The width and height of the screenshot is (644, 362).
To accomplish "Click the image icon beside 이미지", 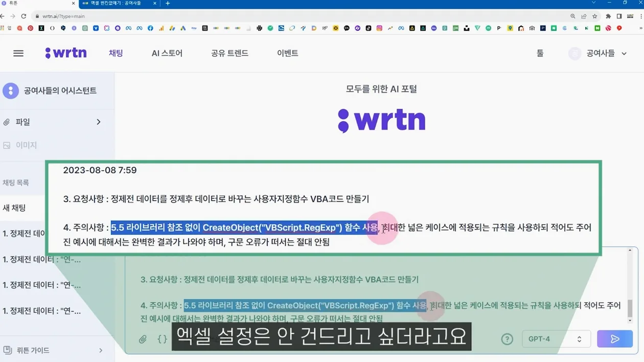I will pos(7,145).
